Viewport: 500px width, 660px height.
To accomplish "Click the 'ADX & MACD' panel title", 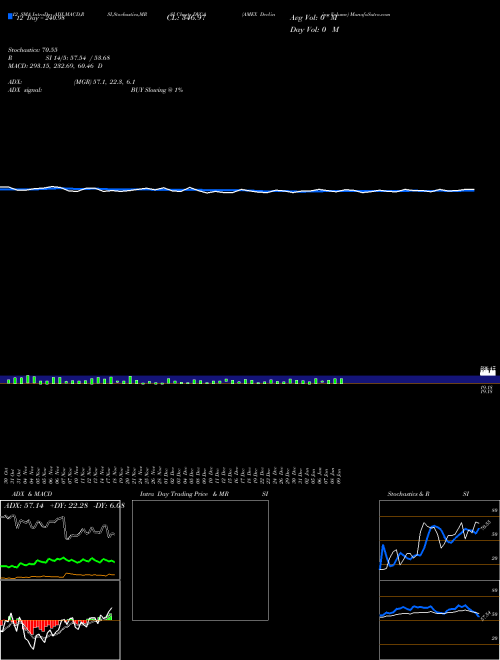I will [x=32, y=494].
